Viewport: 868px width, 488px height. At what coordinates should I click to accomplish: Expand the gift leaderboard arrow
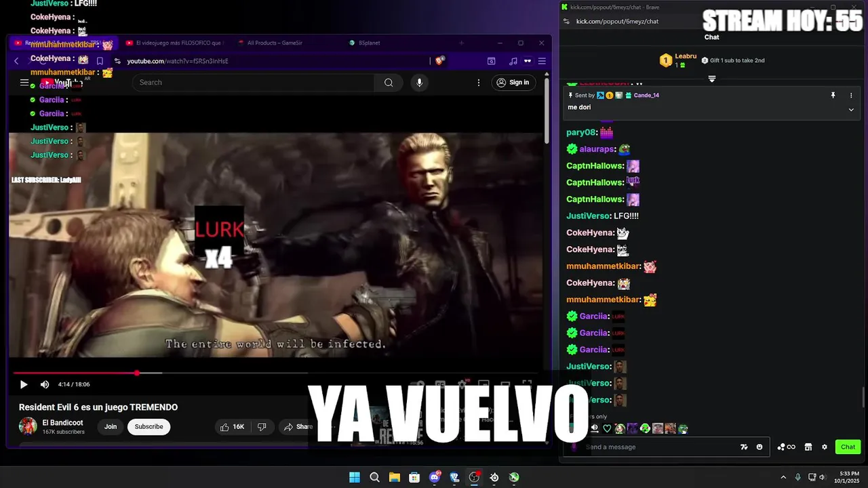coord(711,79)
